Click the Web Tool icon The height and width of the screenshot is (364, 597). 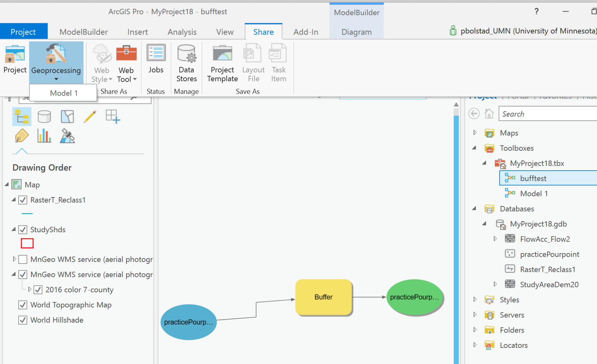(126, 53)
